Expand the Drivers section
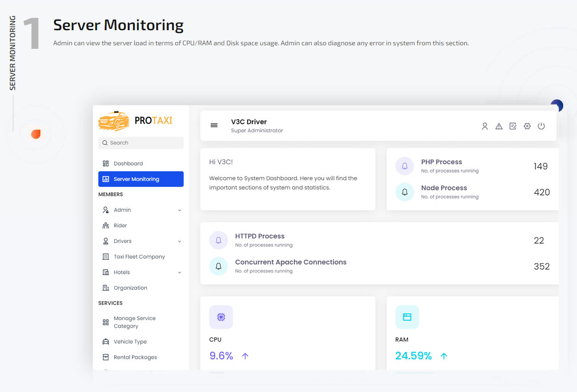 (179, 241)
